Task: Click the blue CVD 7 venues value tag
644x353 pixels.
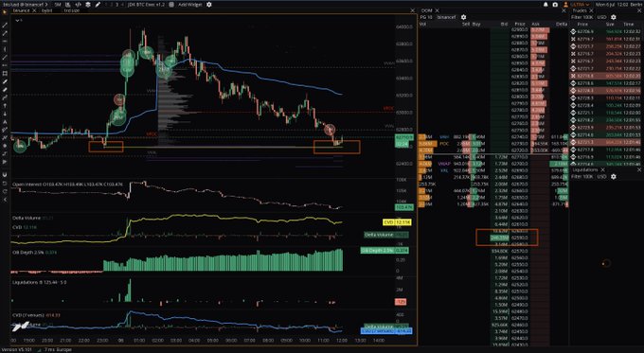Action: 386,331
